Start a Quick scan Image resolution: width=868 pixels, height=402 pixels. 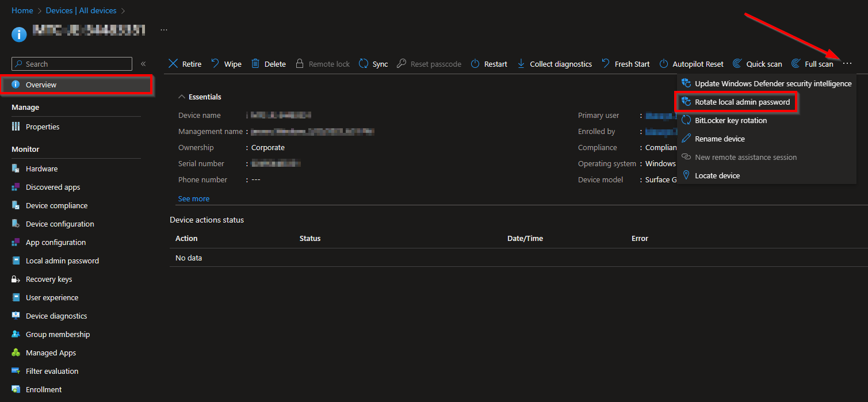pos(762,63)
